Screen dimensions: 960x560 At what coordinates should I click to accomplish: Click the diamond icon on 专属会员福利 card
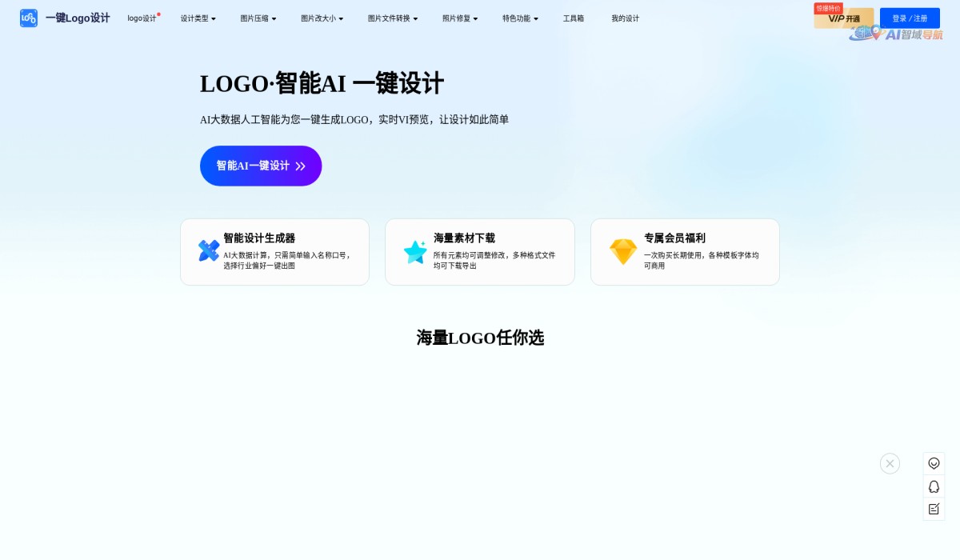pos(622,250)
